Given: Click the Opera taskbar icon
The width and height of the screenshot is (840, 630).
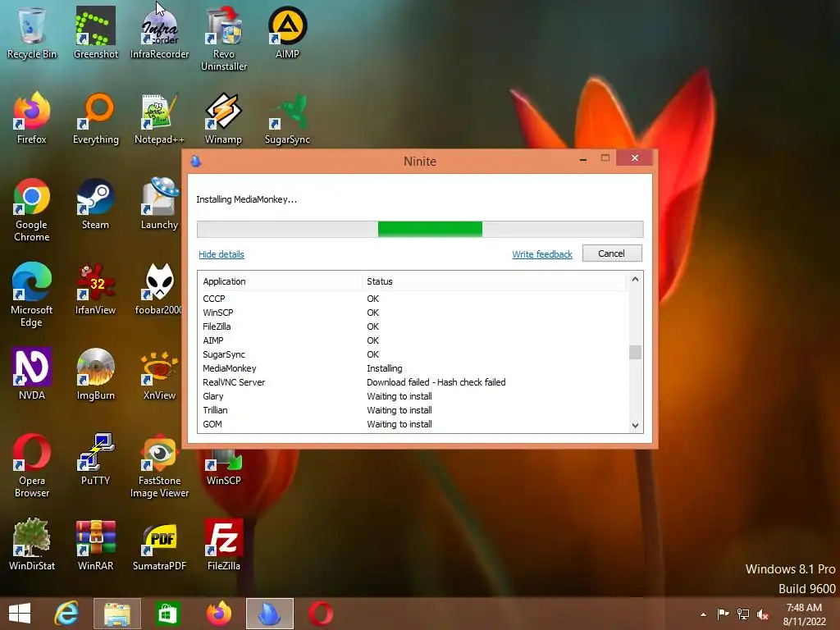Looking at the screenshot, I should tap(321, 614).
